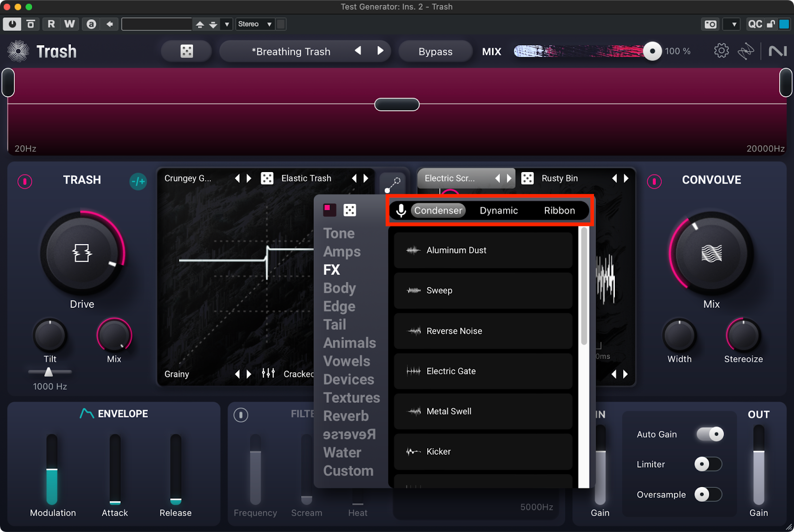Open the host preset dropdown arrow
Viewport: 794px width, 532px height.
[x=227, y=24]
